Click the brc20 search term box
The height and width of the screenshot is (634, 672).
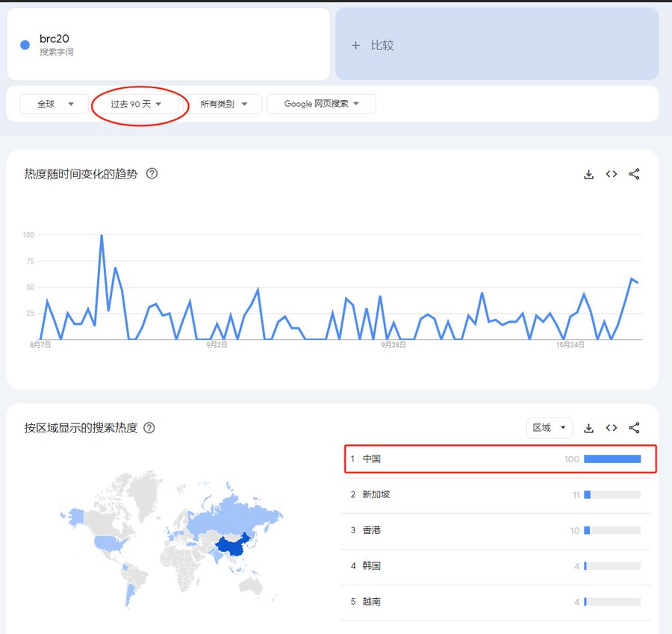click(x=169, y=45)
